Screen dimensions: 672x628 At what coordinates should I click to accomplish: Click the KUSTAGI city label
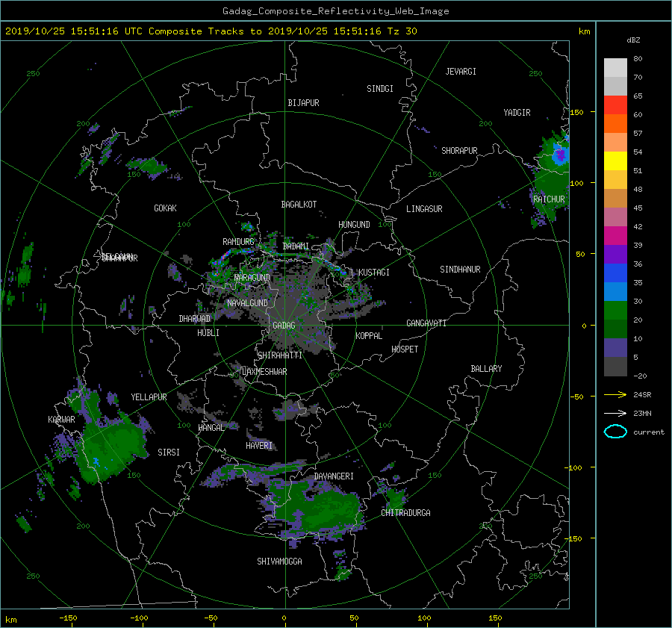[374, 273]
